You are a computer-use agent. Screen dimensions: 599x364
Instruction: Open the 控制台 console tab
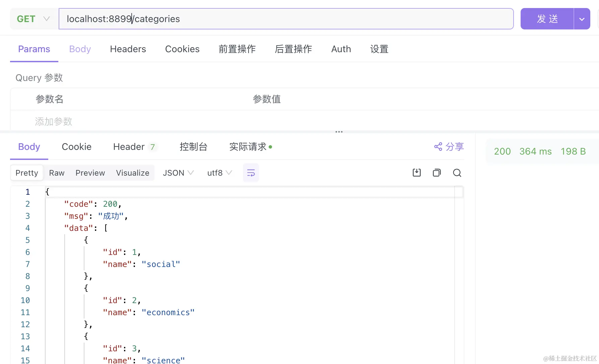click(x=194, y=147)
